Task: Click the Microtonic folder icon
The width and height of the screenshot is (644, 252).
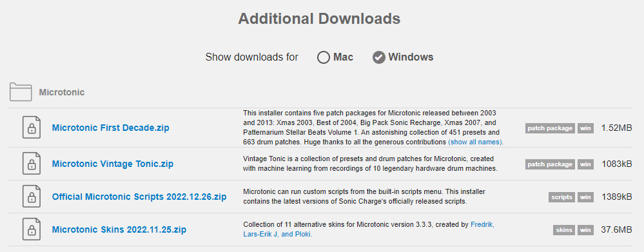Action: pyautogui.click(x=21, y=92)
